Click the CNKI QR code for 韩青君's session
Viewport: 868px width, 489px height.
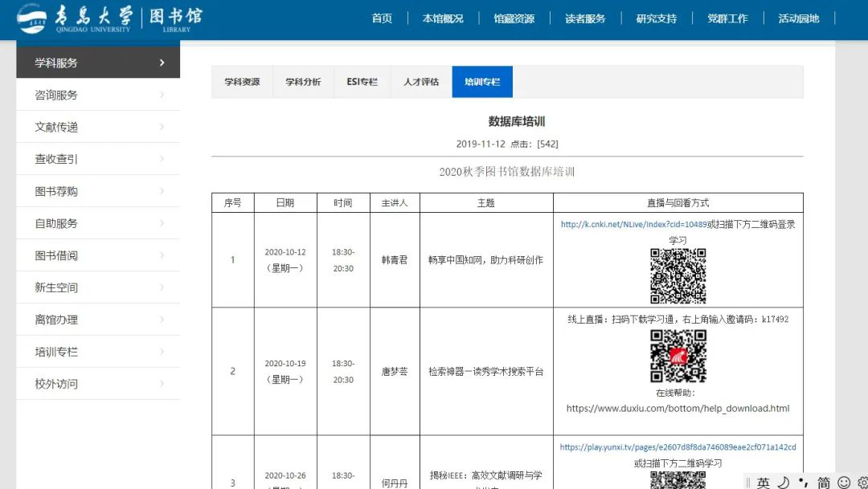(x=678, y=276)
